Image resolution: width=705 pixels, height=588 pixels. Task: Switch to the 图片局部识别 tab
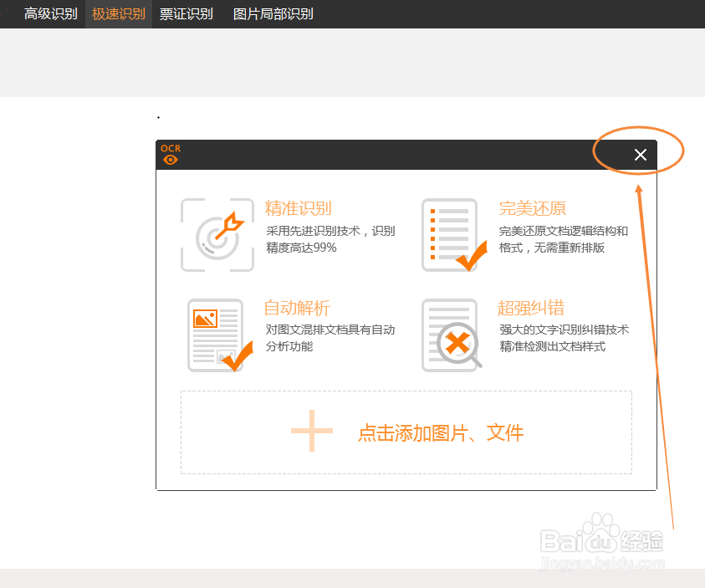click(x=273, y=13)
